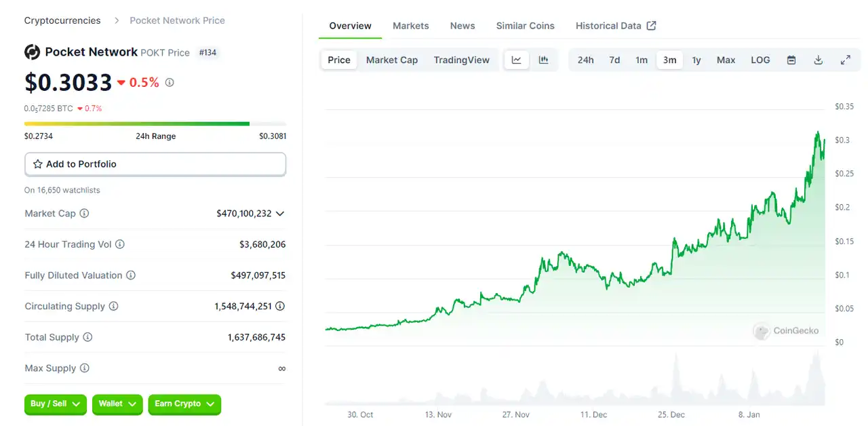Click info icon next to Market Cap

[84, 213]
